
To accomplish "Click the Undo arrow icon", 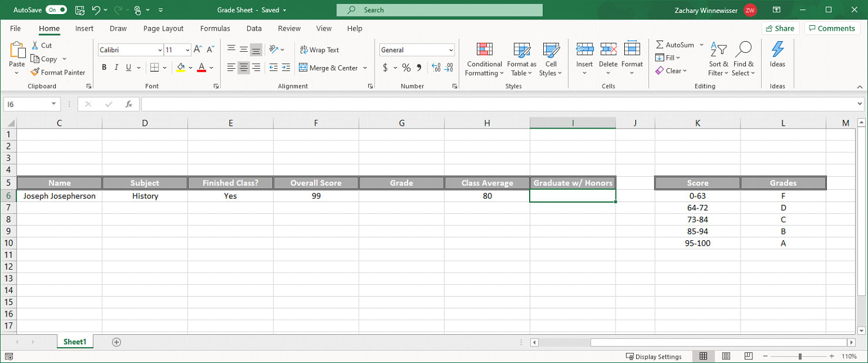I will (x=96, y=10).
